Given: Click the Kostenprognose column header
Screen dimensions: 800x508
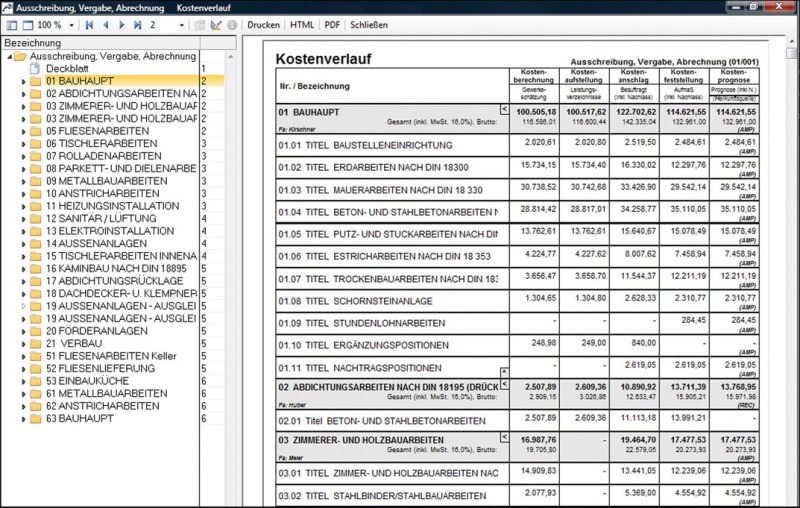Looking at the screenshot, I should click(x=734, y=76).
